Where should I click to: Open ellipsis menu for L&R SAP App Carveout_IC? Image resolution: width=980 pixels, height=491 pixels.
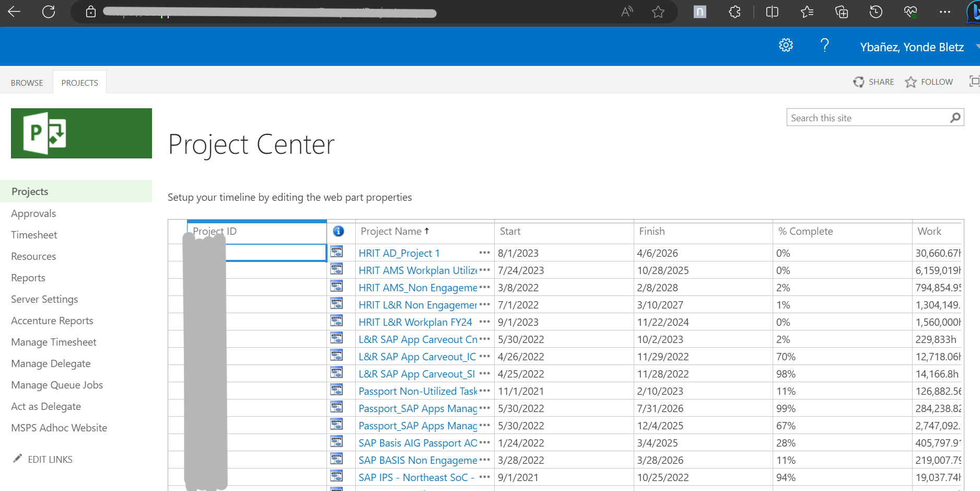(485, 357)
